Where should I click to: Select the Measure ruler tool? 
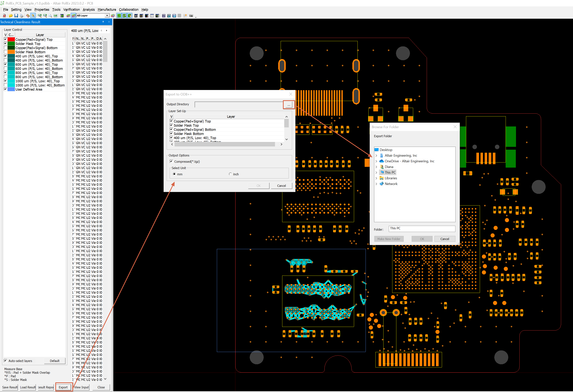point(28,15)
